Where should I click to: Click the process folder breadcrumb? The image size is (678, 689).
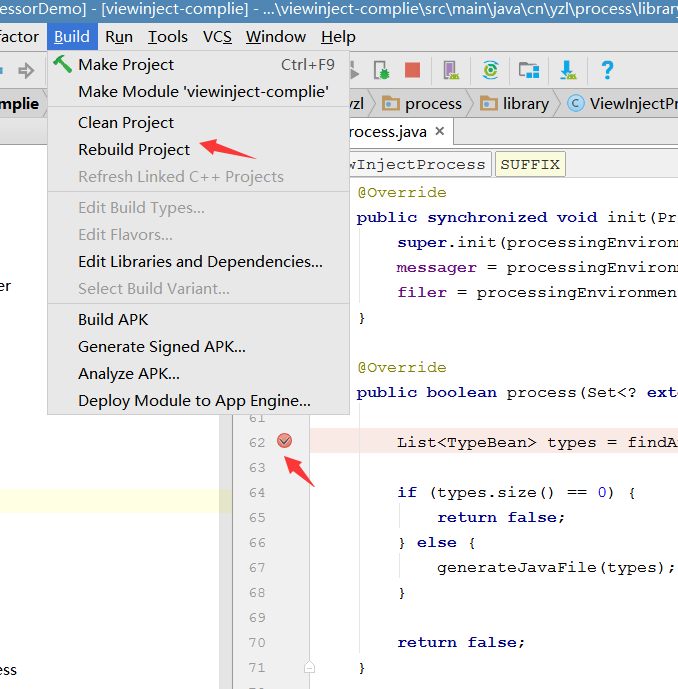tap(422, 104)
